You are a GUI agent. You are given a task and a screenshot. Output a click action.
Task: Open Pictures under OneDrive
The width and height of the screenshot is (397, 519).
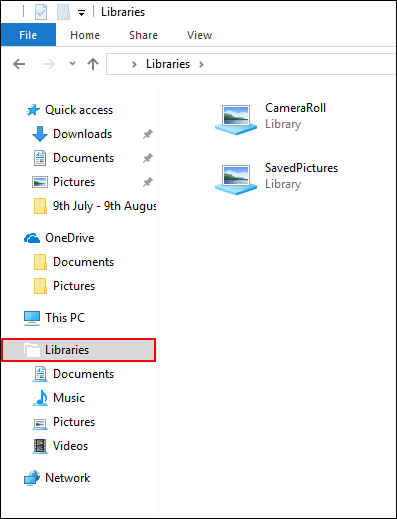[x=74, y=286]
